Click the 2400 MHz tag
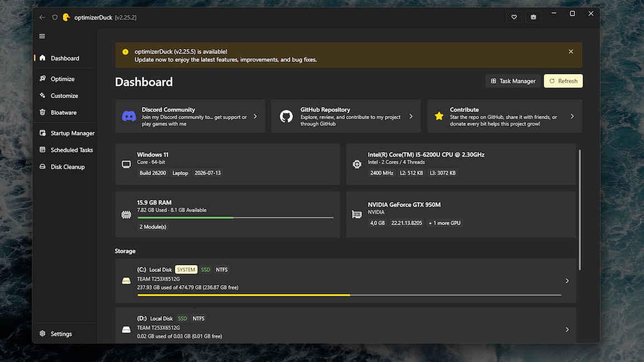This screenshot has height=362, width=644. pos(382,173)
